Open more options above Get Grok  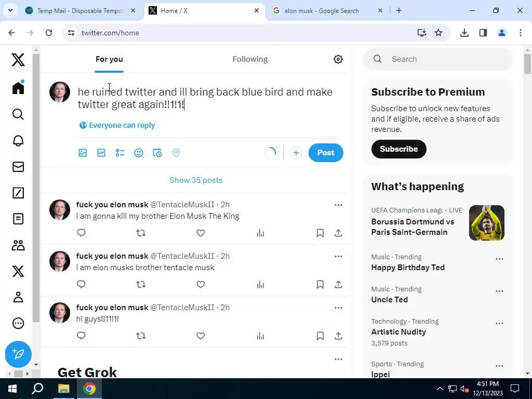(x=338, y=359)
